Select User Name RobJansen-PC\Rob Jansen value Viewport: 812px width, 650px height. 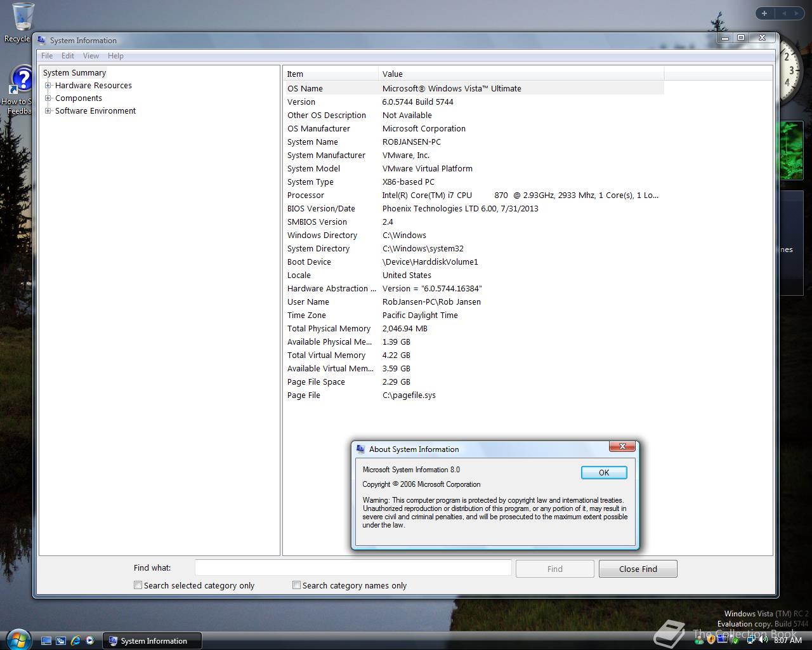click(x=431, y=302)
